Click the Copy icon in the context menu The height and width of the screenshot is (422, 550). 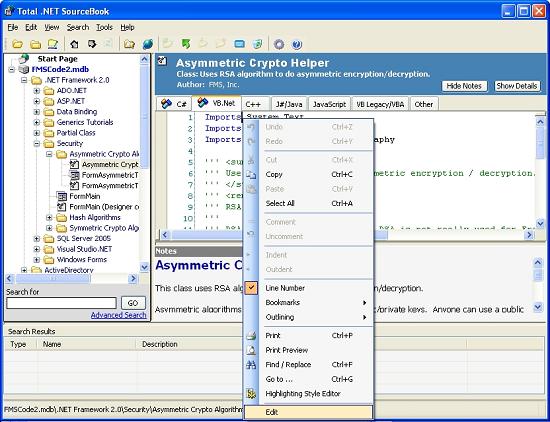[x=251, y=174]
